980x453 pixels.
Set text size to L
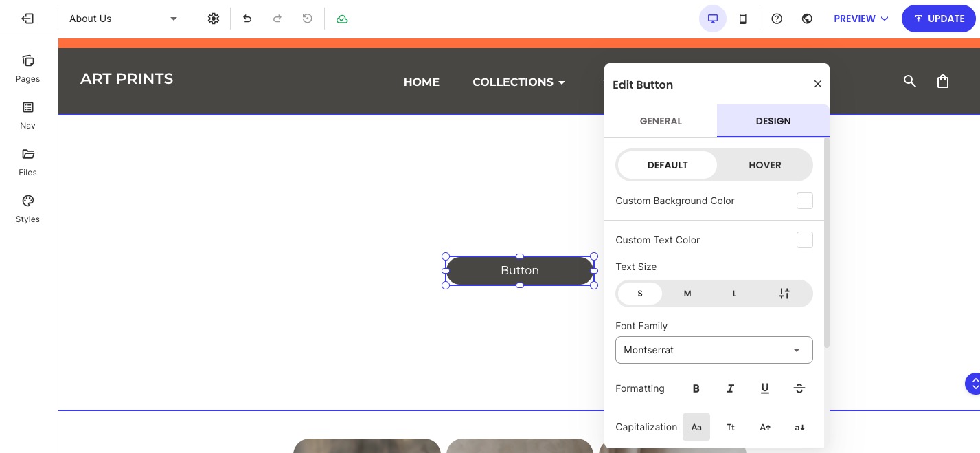pos(734,294)
